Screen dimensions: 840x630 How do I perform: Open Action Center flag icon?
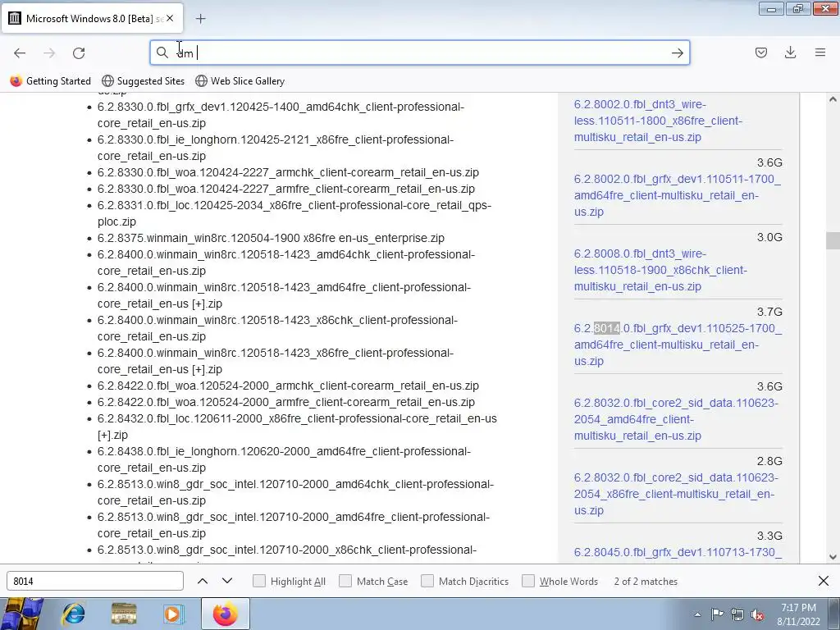pyautogui.click(x=717, y=614)
